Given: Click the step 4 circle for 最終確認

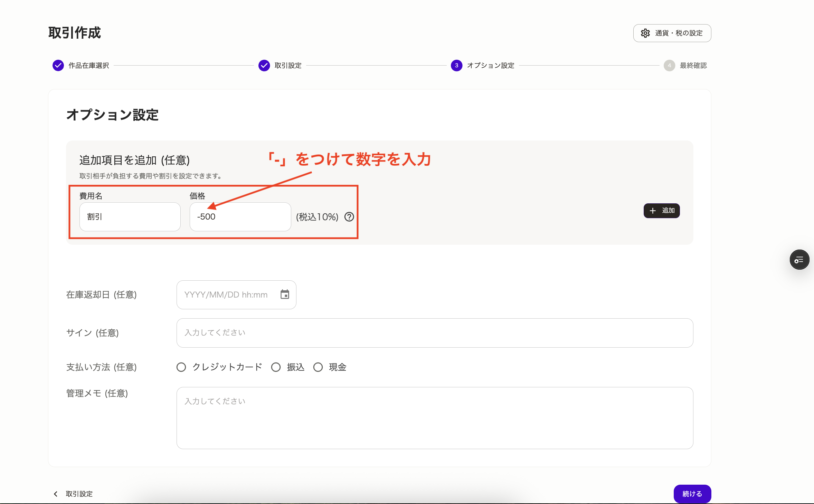Looking at the screenshot, I should [669, 65].
